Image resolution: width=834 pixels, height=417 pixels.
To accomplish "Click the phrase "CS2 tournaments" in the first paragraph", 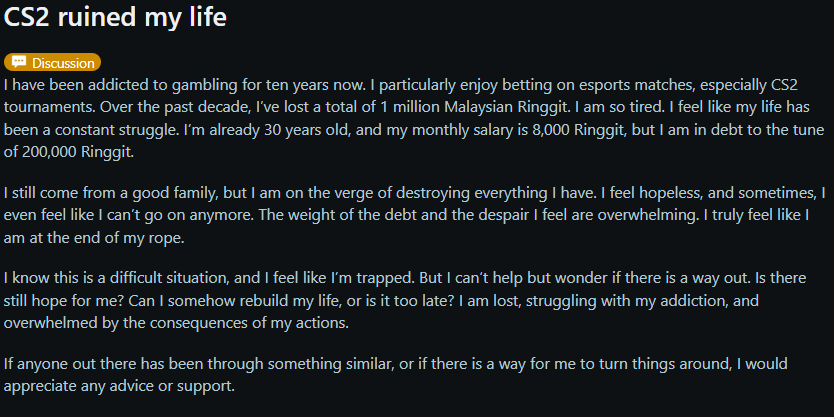I will [63, 109].
